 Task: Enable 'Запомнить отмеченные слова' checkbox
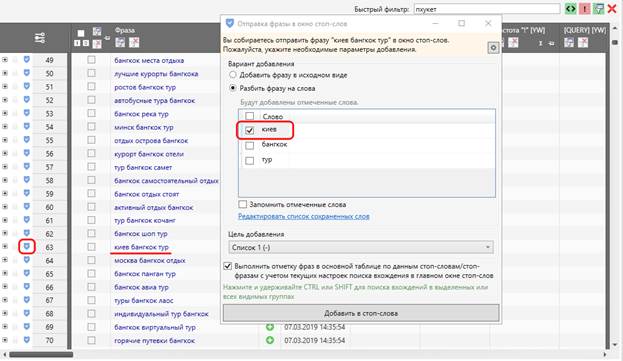tap(242, 204)
